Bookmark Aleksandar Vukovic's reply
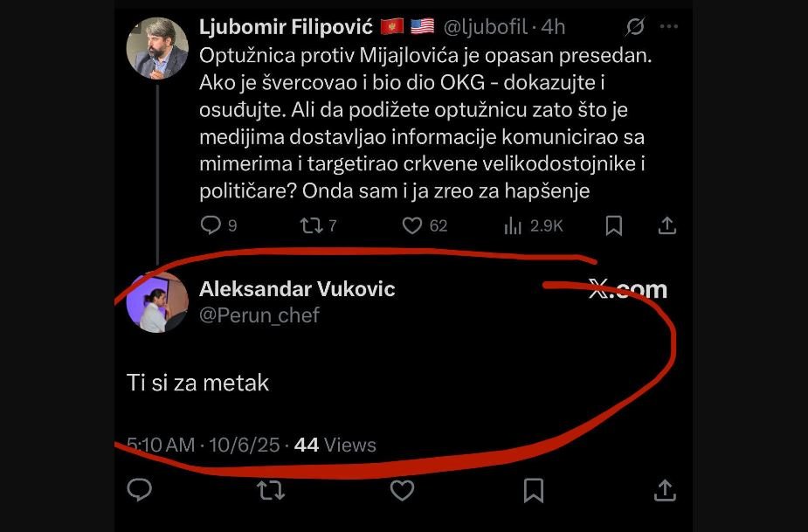The width and height of the screenshot is (808, 532). (533, 490)
